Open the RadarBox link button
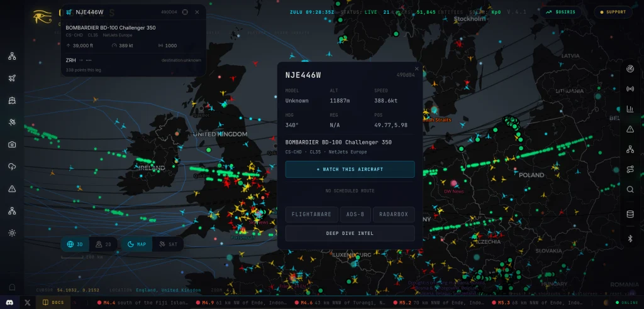 [394, 214]
